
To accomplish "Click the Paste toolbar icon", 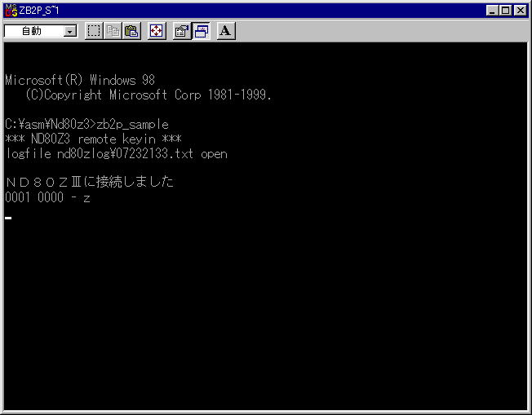I will pyautogui.click(x=131, y=31).
